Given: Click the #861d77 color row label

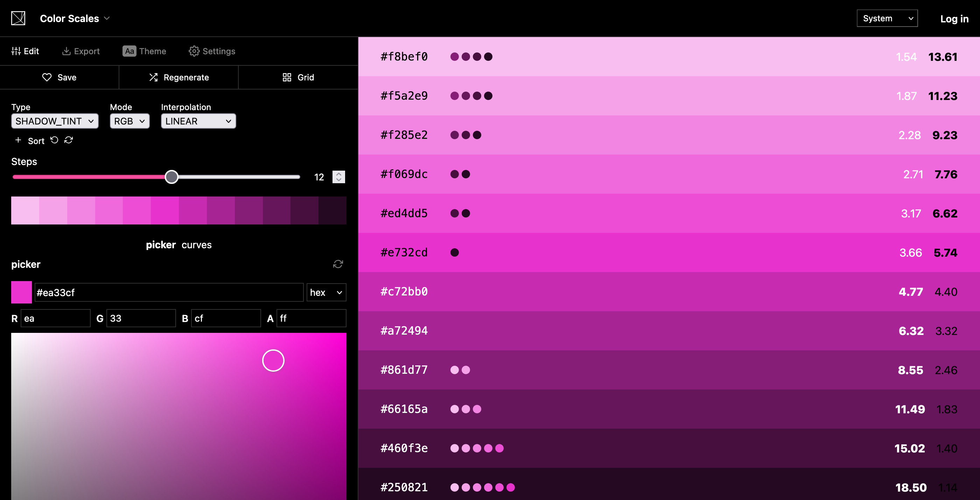Looking at the screenshot, I should click(404, 370).
